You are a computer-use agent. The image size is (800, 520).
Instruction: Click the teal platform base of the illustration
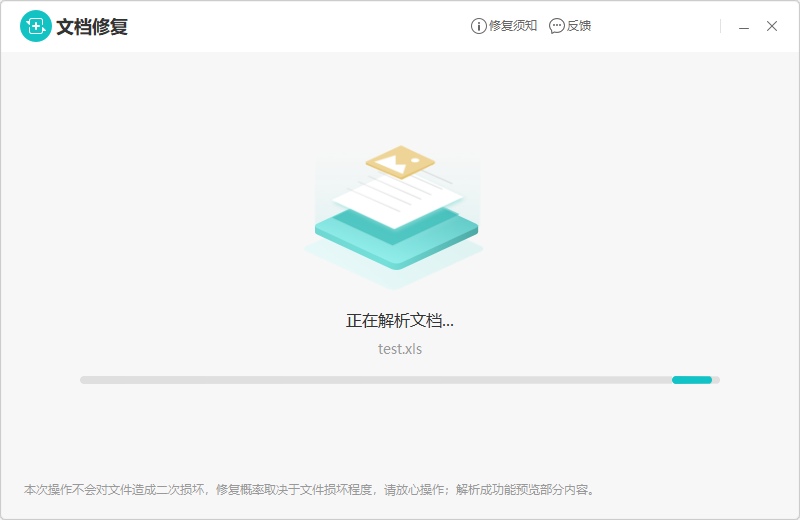click(x=395, y=240)
